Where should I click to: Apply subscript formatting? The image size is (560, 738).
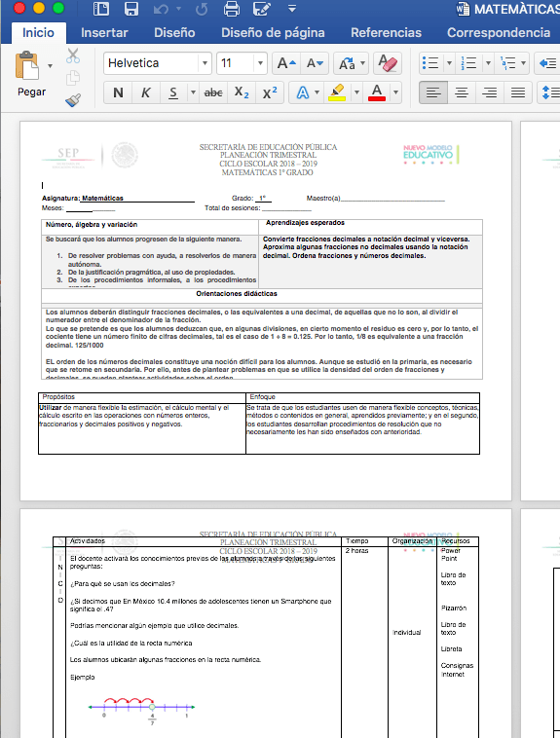(x=242, y=92)
